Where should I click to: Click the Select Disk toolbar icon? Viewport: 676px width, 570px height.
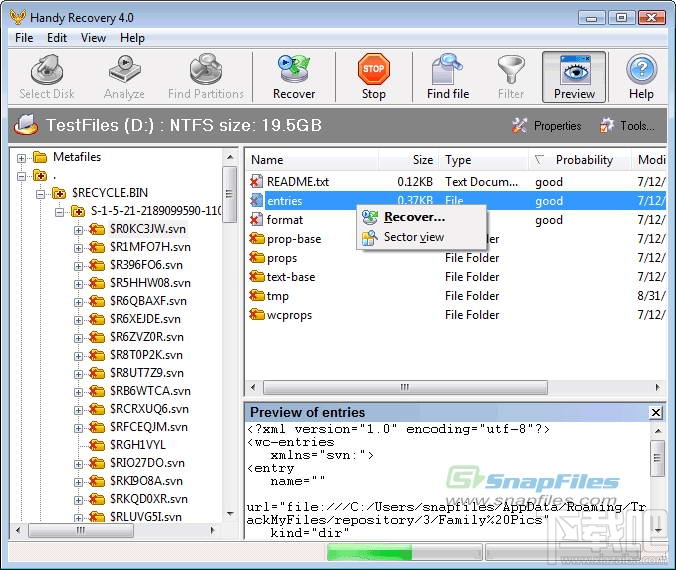click(x=47, y=69)
